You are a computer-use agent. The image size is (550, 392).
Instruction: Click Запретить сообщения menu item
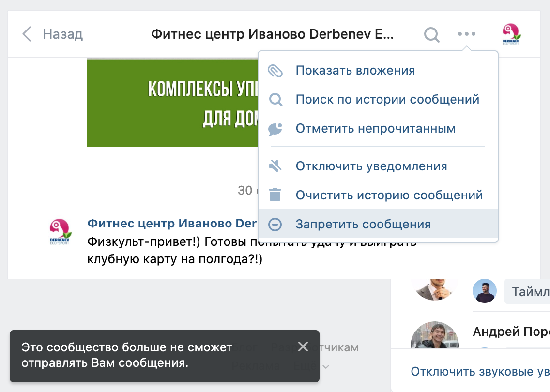click(x=378, y=224)
